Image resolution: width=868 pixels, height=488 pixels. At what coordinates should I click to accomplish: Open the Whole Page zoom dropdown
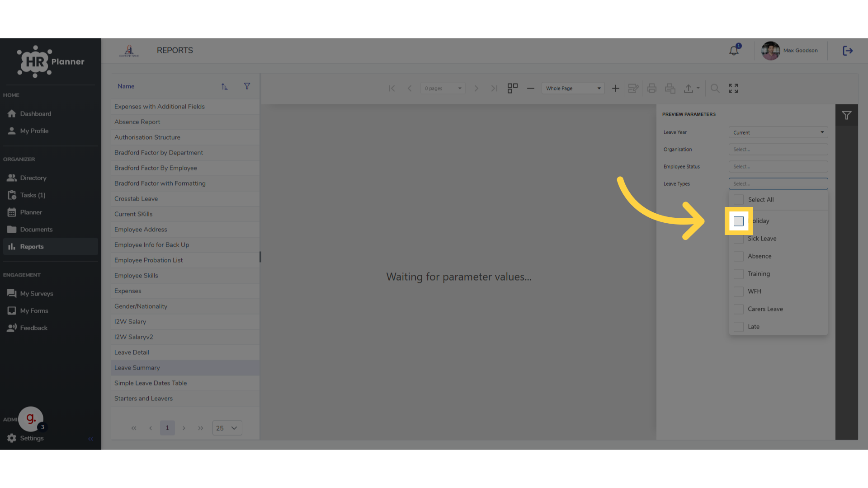(573, 89)
